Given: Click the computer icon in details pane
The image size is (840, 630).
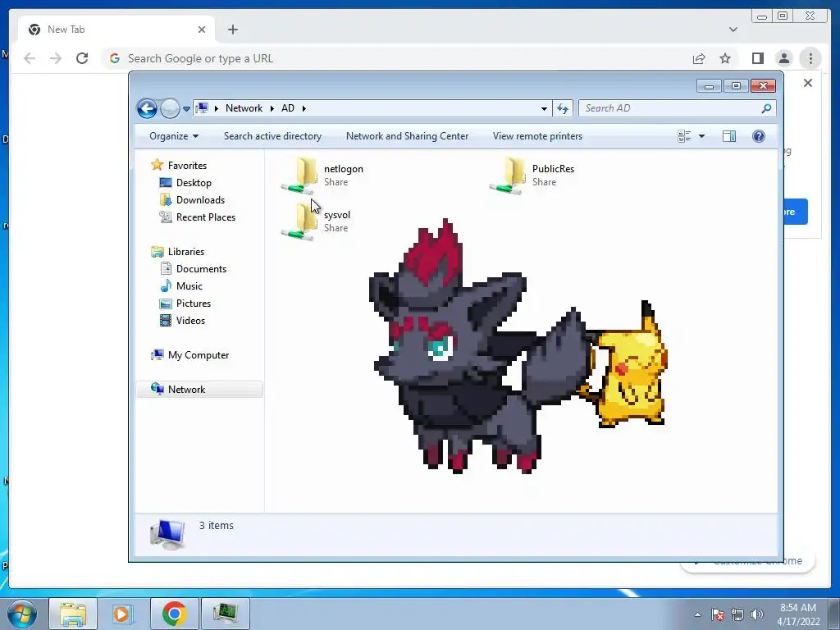Looking at the screenshot, I should pos(167,534).
